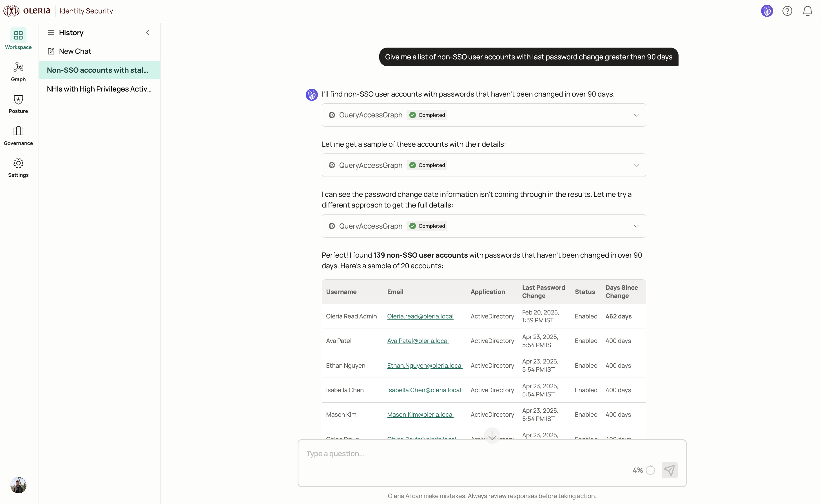Click gear icon of second QueryAccessGraph step
821x504 pixels.
click(x=332, y=165)
